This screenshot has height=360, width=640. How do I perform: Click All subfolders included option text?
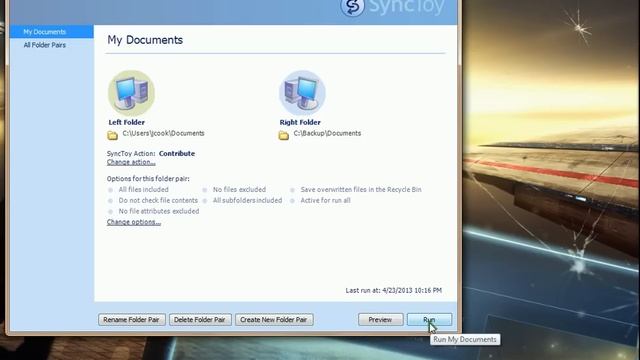click(247, 200)
